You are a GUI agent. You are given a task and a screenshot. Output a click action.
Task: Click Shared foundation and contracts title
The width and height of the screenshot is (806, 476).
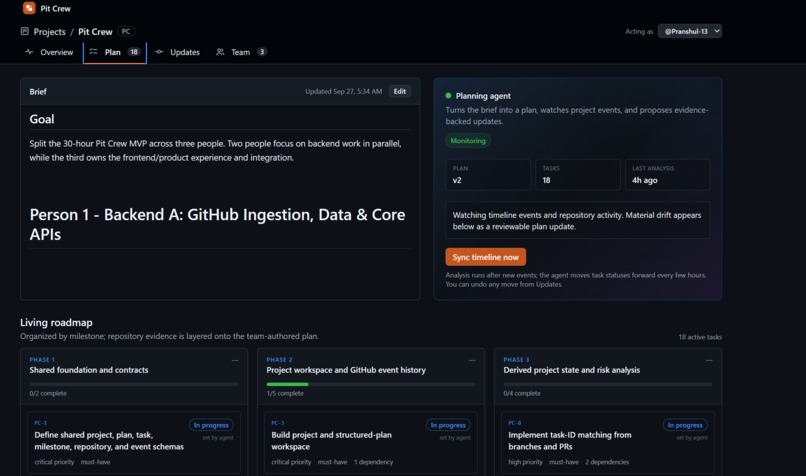88,370
